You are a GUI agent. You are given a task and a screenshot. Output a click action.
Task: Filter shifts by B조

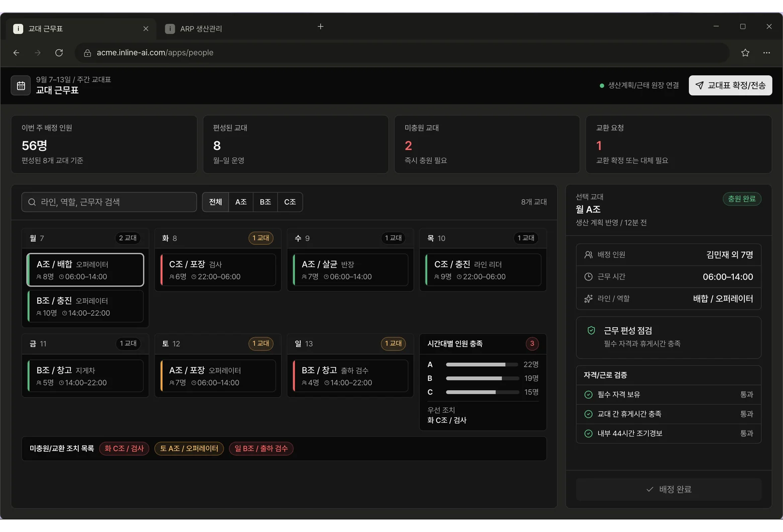(266, 202)
